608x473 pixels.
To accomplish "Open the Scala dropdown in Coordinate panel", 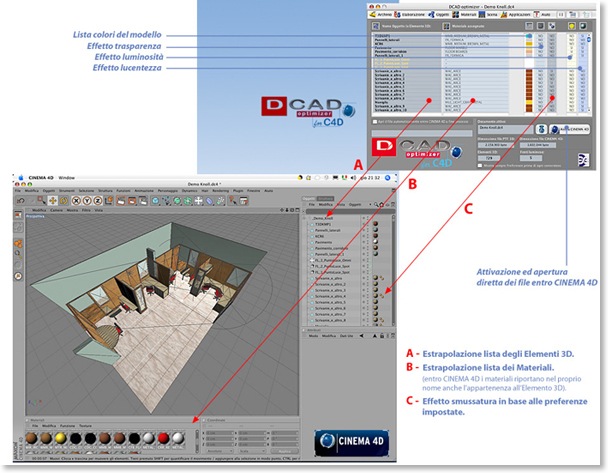I will click(252, 451).
